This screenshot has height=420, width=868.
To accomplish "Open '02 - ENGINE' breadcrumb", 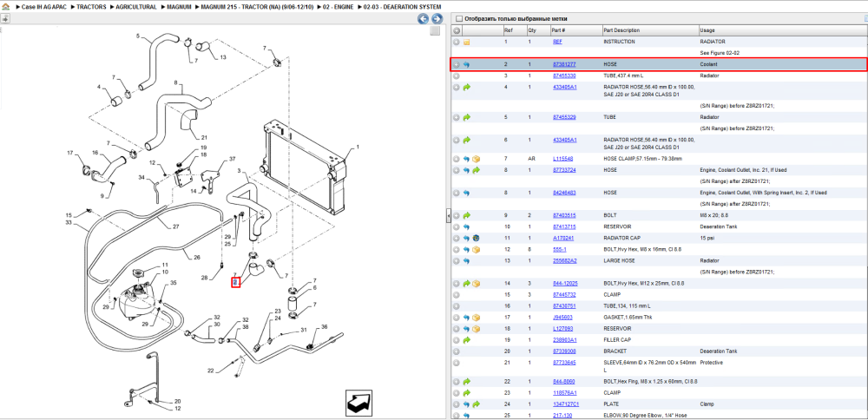I will click(337, 7).
